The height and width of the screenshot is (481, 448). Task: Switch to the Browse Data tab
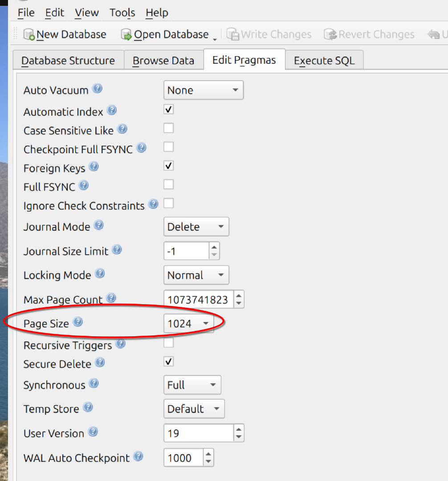coord(163,61)
